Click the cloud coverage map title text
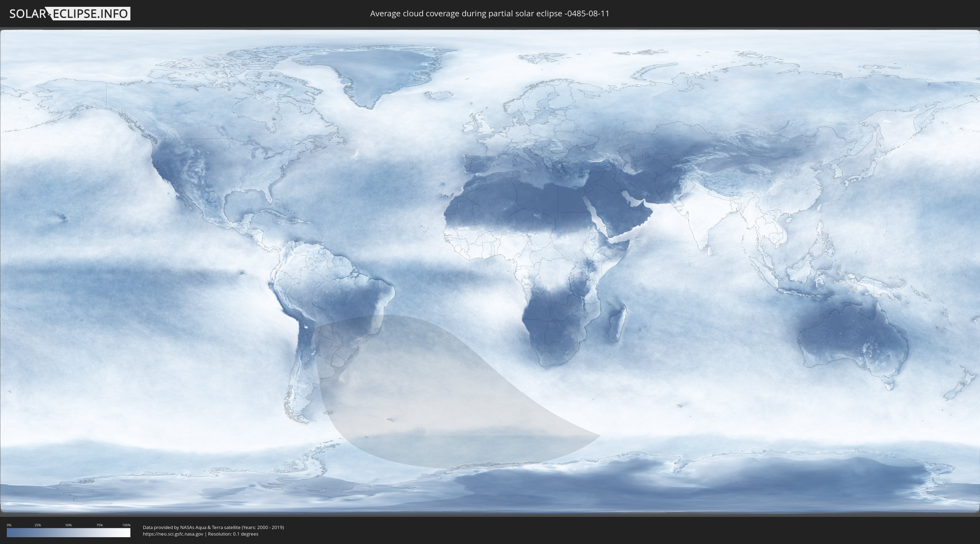 pos(490,14)
